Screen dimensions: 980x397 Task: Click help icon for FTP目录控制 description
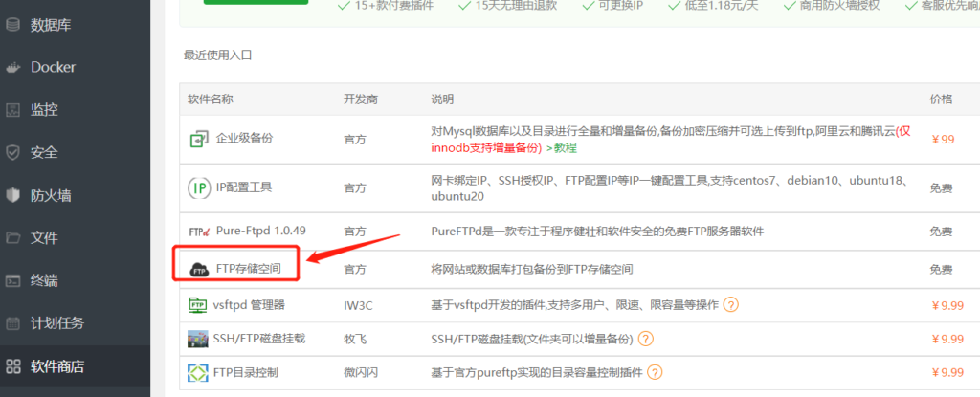(x=655, y=373)
